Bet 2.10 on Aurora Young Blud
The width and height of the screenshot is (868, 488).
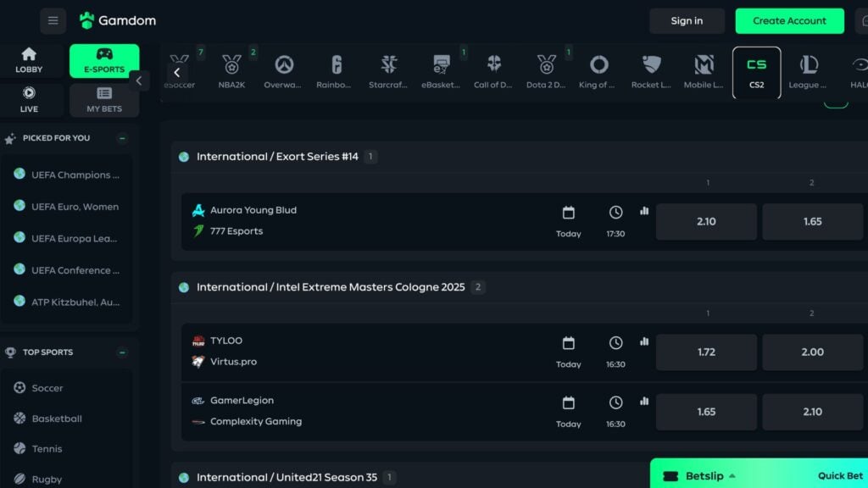(x=706, y=221)
